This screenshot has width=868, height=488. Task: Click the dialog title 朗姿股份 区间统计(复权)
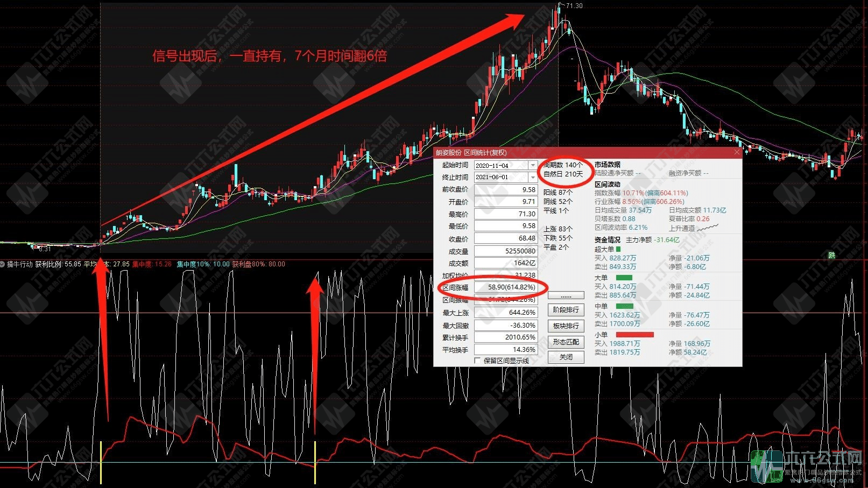click(471, 153)
